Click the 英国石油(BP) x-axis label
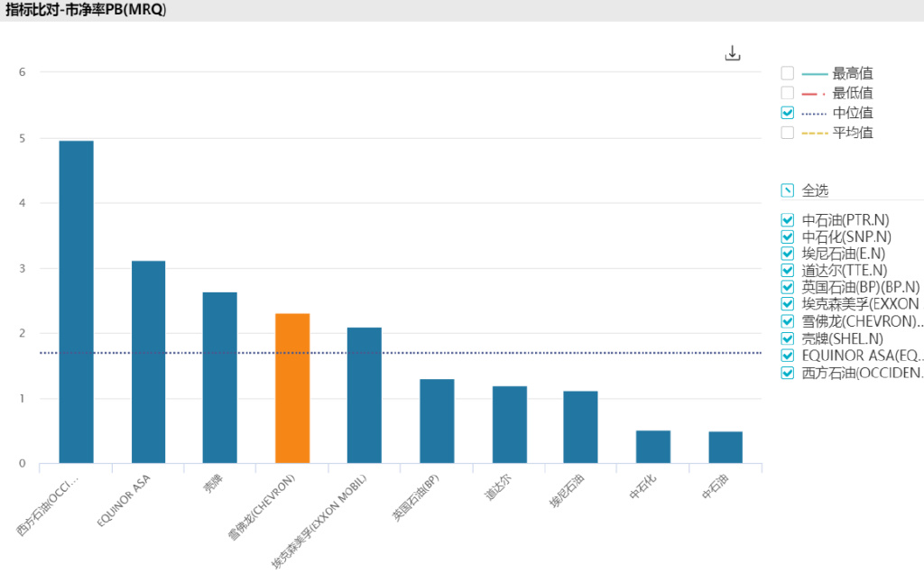924x574 pixels. point(416,497)
